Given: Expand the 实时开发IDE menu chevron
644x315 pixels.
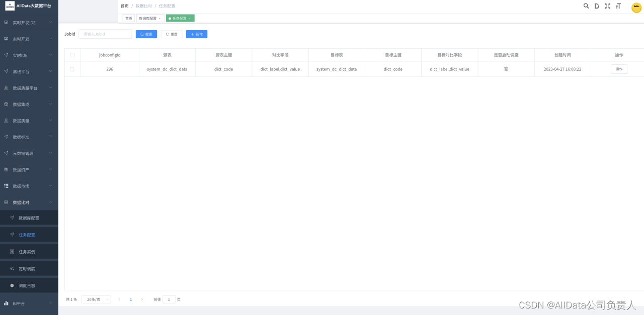Looking at the screenshot, I should point(51,22).
